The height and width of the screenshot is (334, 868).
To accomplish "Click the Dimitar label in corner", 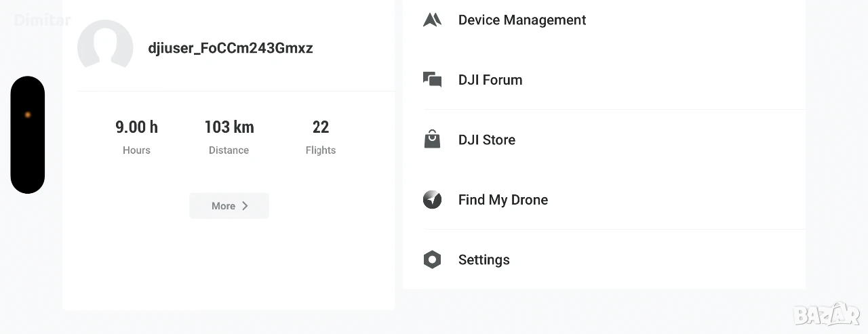I will tap(42, 20).
